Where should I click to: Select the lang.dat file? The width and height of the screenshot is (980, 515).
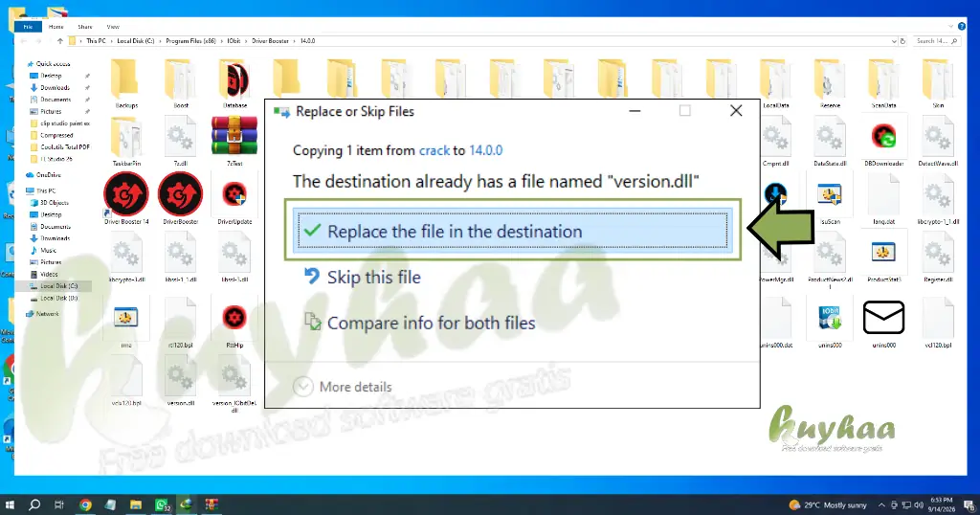point(883,200)
